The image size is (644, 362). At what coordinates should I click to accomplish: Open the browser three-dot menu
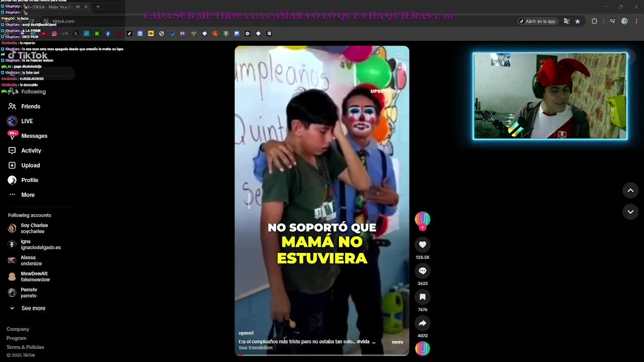coord(637,21)
